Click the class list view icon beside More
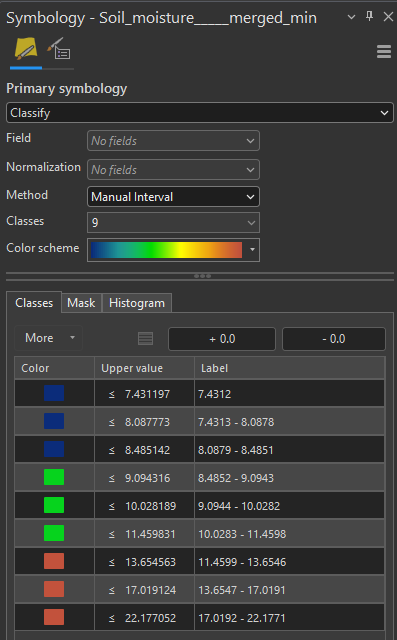The height and width of the screenshot is (640, 397). coord(145,338)
